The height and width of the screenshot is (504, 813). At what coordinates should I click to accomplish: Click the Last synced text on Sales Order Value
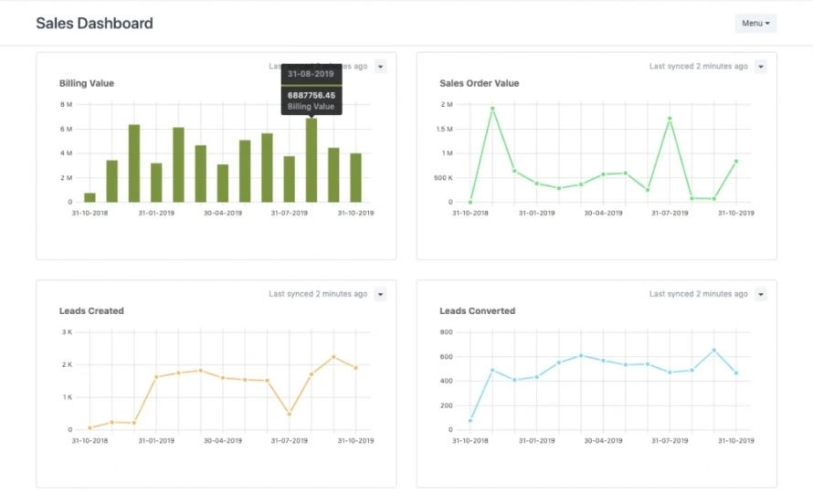(x=698, y=67)
